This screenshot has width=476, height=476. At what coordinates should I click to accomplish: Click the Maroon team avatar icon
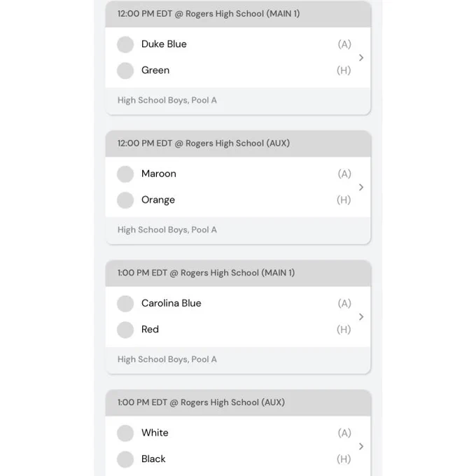[125, 174]
